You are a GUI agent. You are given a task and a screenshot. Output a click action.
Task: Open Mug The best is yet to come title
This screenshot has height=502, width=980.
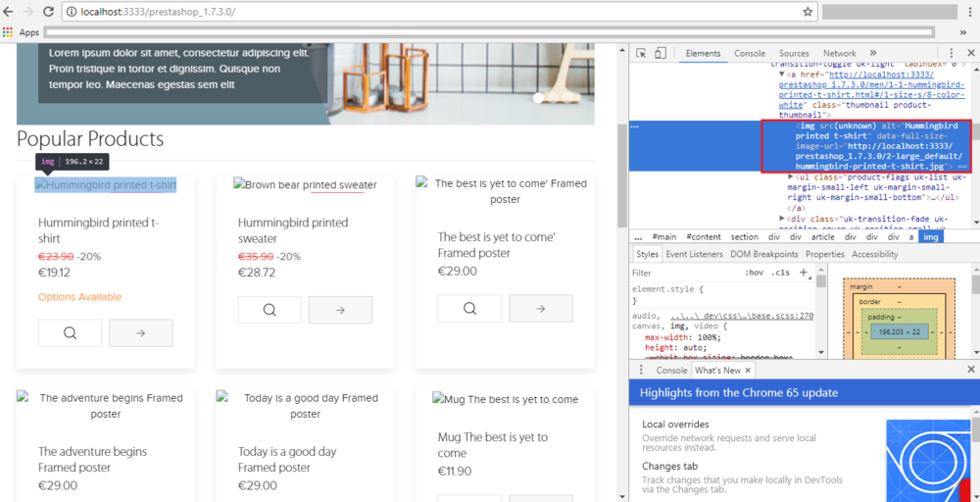pyautogui.click(x=493, y=444)
